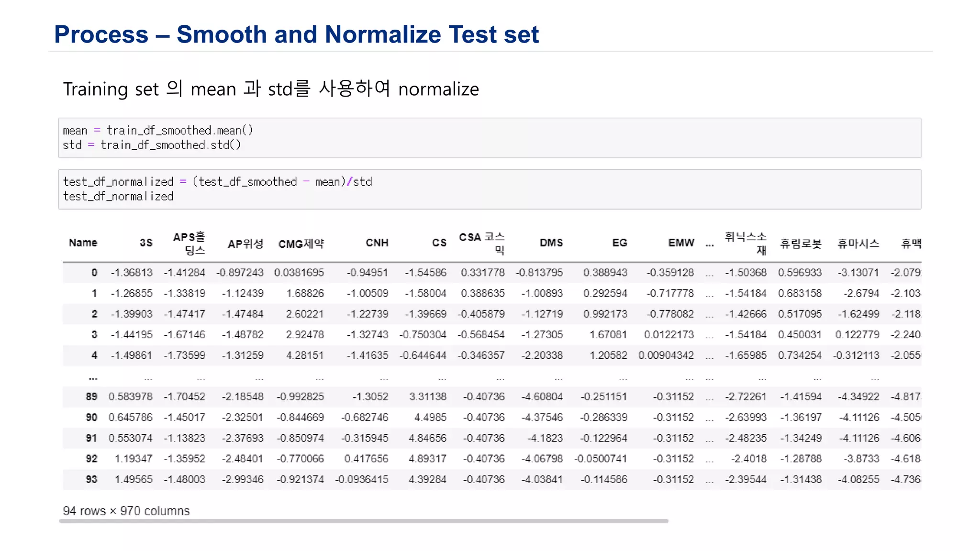
Task: Click the '3S' column header
Action: [146, 243]
